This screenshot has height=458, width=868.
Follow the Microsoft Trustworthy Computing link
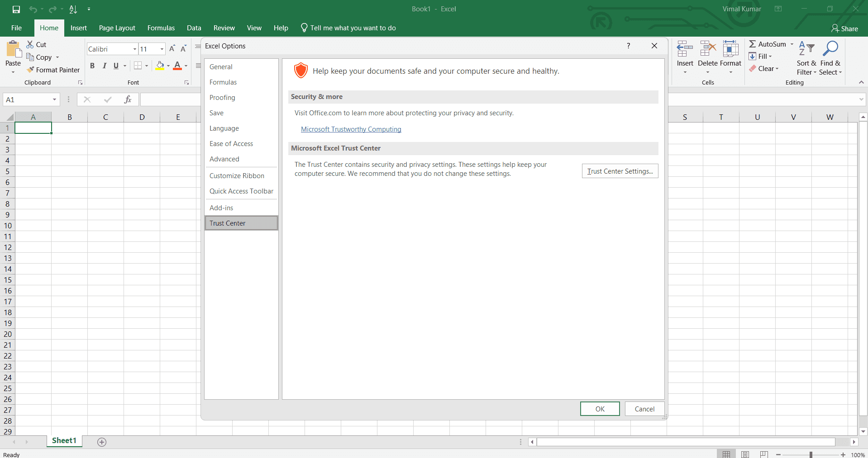click(351, 129)
